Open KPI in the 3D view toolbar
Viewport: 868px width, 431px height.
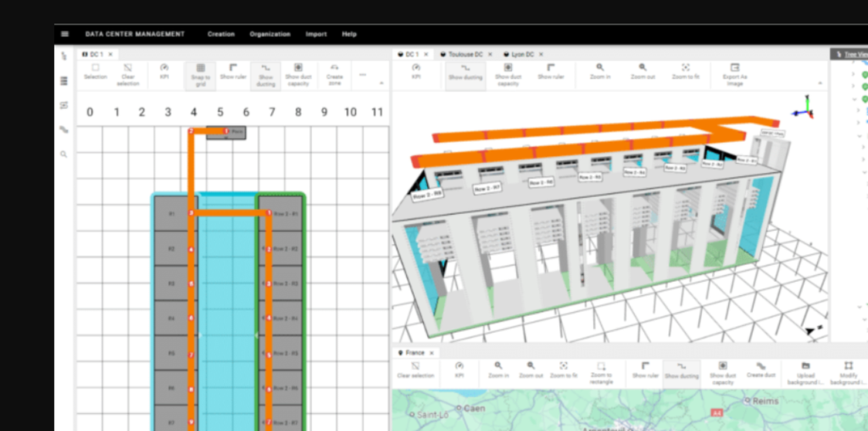coord(416,72)
